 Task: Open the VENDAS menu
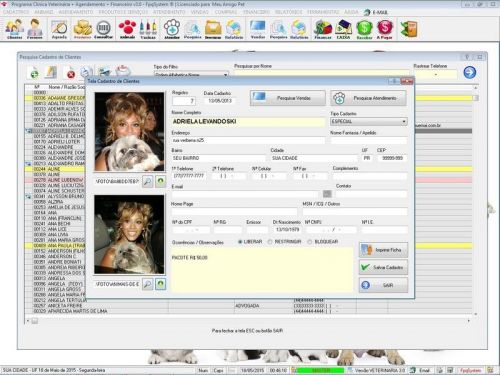coord(199,12)
